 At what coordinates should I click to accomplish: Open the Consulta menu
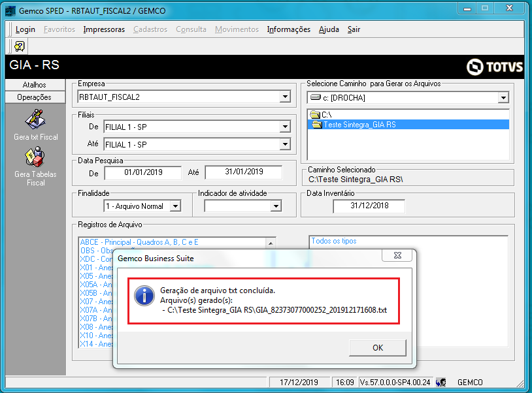[x=191, y=29]
